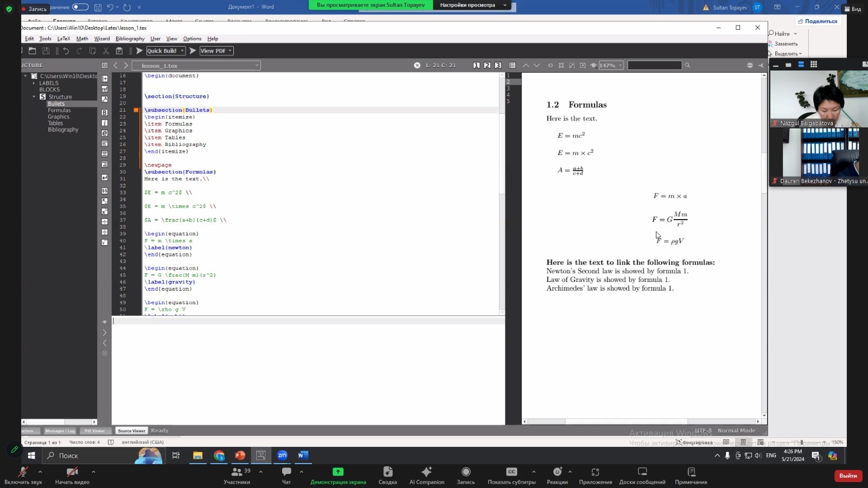Click the Paste clipboard icon in the toolbar

coord(119,51)
